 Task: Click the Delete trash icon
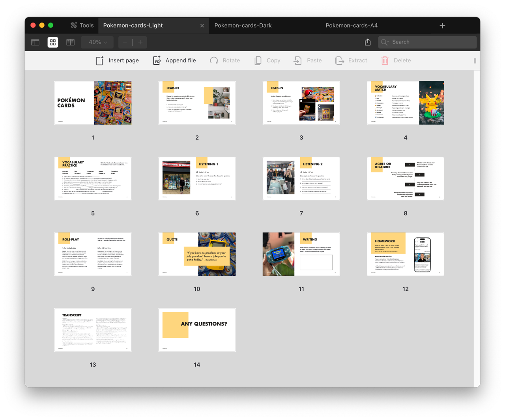coord(385,60)
